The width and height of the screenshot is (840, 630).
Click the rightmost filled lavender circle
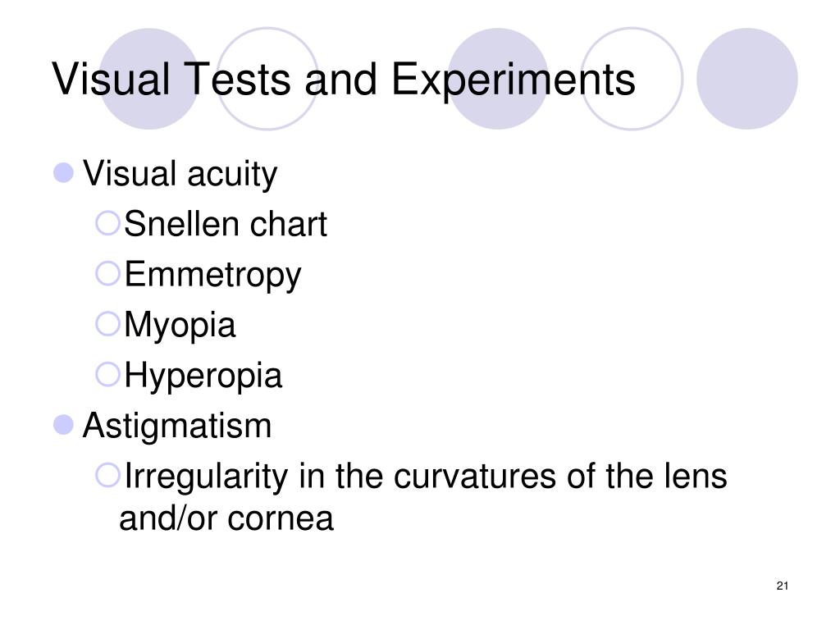(x=746, y=79)
